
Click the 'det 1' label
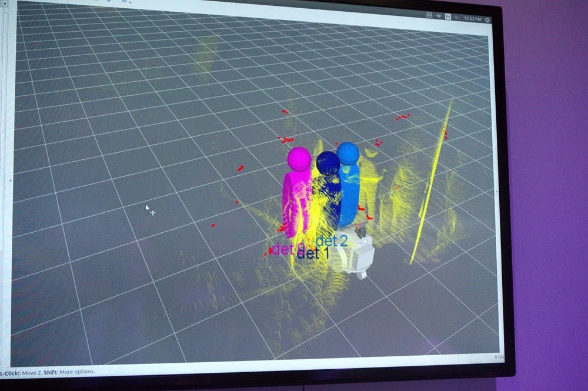click(x=313, y=253)
